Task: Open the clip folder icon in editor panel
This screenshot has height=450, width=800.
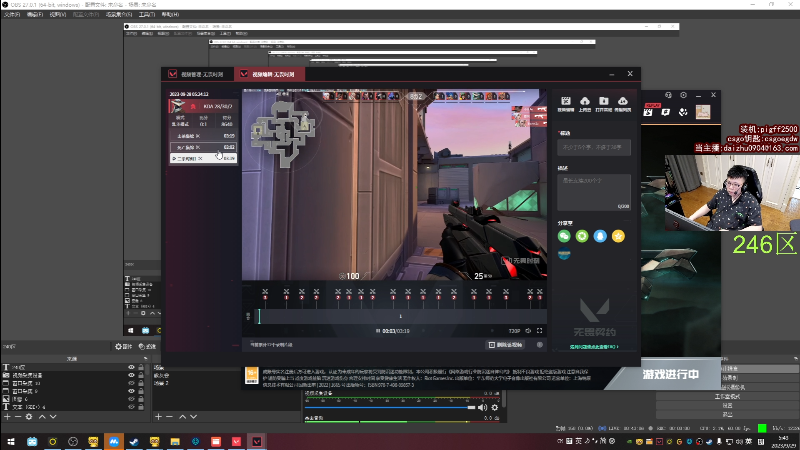Action: (604, 102)
